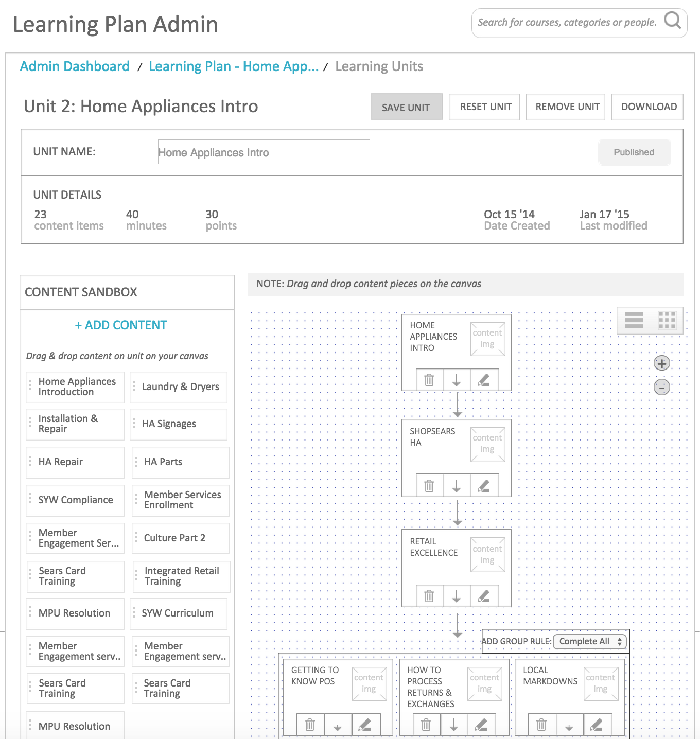
Task: Click the SAVE UNIT button
Action: (406, 107)
